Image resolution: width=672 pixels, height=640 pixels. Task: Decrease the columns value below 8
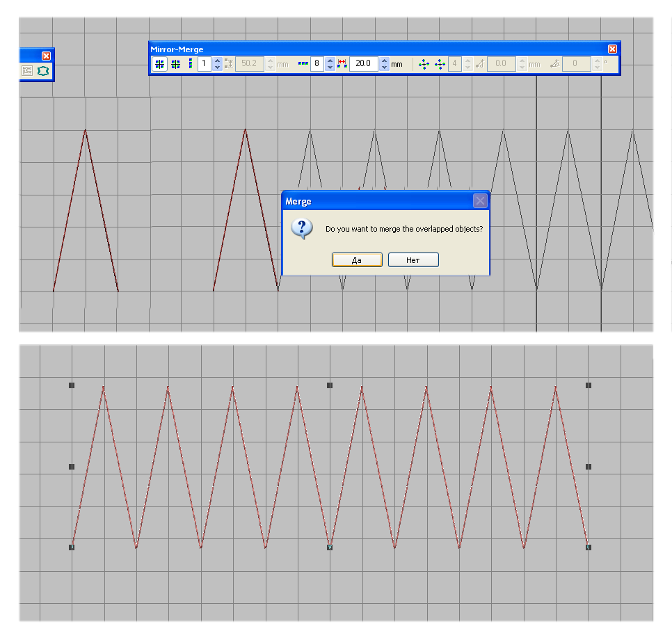330,67
